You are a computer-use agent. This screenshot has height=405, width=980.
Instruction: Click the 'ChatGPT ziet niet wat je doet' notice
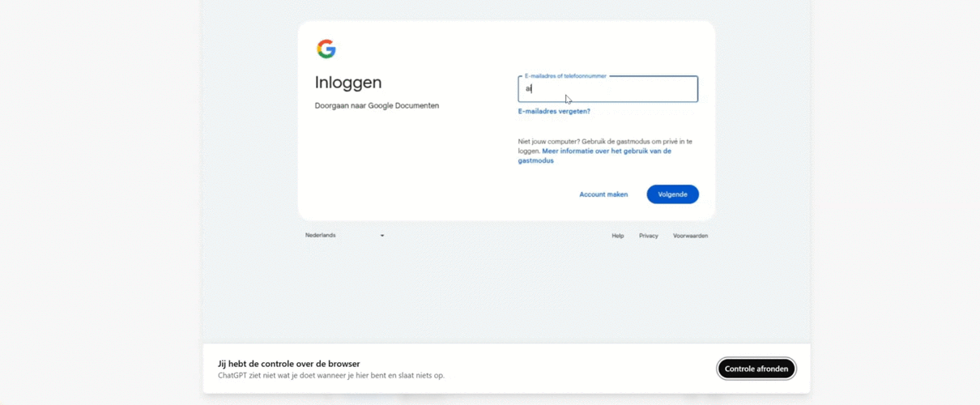pyautogui.click(x=331, y=375)
